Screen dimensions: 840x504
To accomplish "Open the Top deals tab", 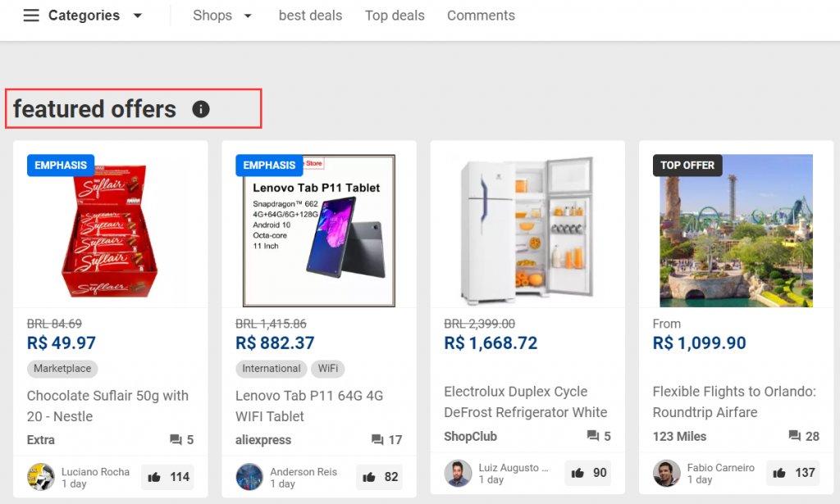I will 395,16.
